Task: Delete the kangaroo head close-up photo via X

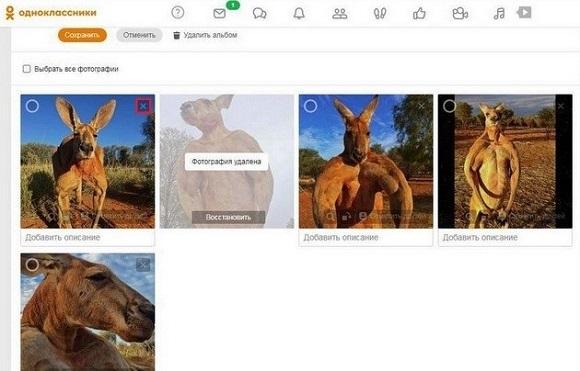Action: click(x=143, y=264)
